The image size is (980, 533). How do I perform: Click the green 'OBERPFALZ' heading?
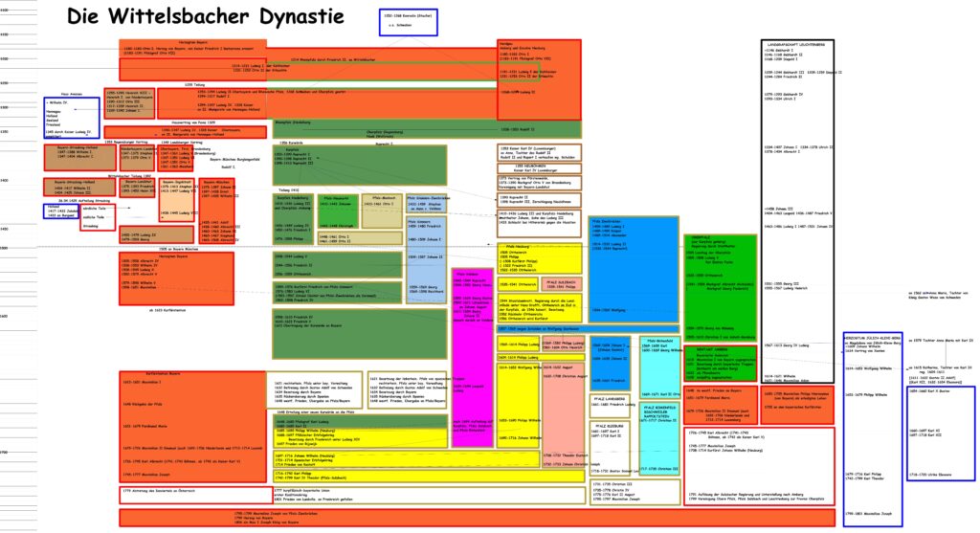click(x=701, y=237)
